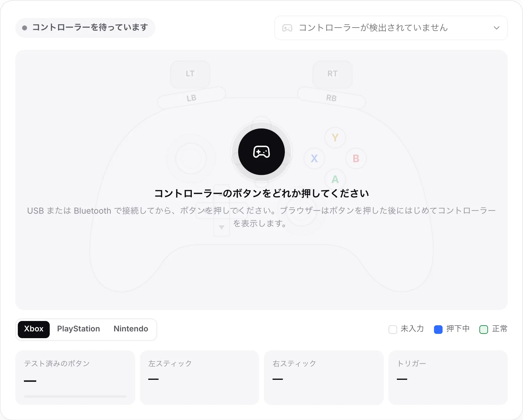Click the A face button

335,179
